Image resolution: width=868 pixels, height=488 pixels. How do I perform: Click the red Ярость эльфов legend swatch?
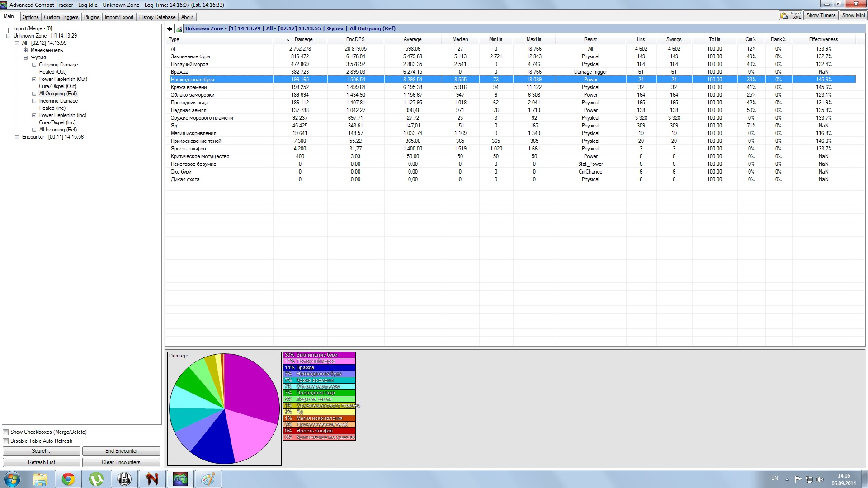(319, 431)
